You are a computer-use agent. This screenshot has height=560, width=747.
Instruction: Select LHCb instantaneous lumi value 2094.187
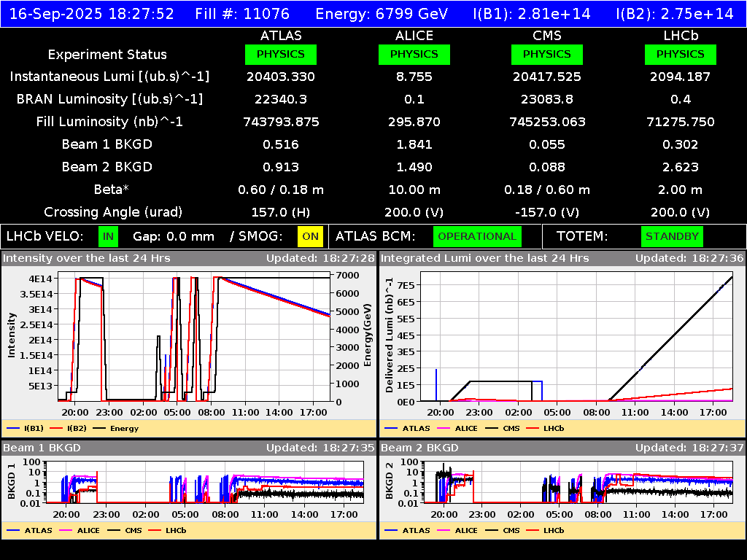click(681, 77)
